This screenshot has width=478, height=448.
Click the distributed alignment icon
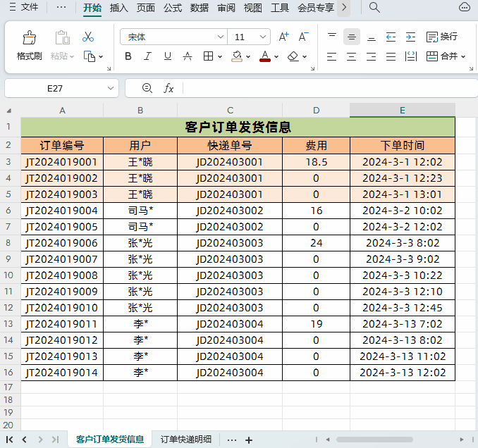pos(410,56)
